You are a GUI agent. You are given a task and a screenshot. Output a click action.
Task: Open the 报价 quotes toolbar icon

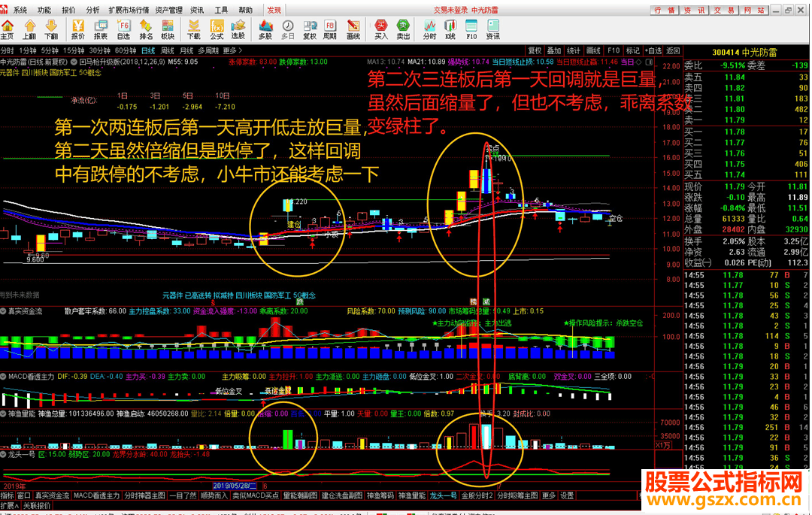[x=78, y=29]
